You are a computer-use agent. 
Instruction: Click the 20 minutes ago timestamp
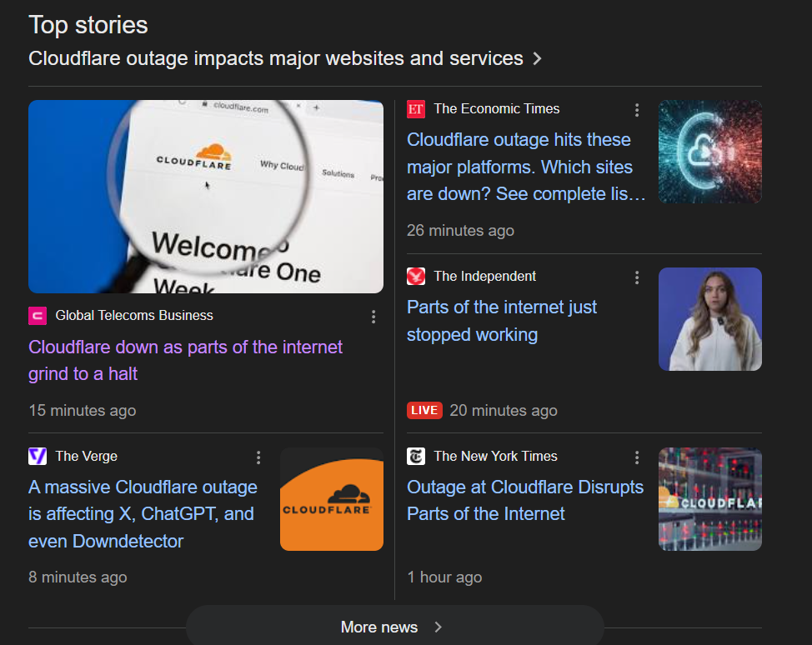click(x=504, y=411)
